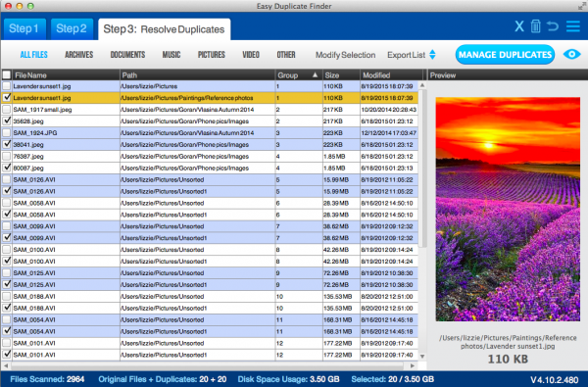
Task: Filter by the Pictures category
Action: pos(212,55)
